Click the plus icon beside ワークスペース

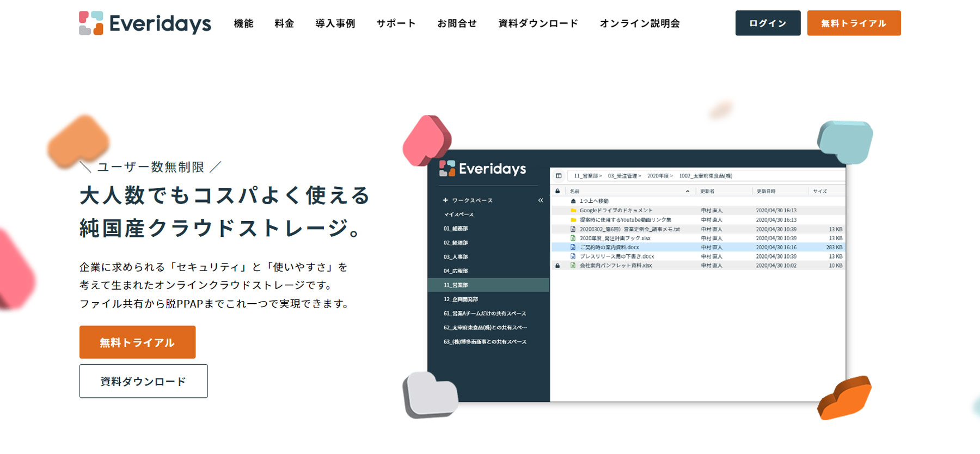445,200
